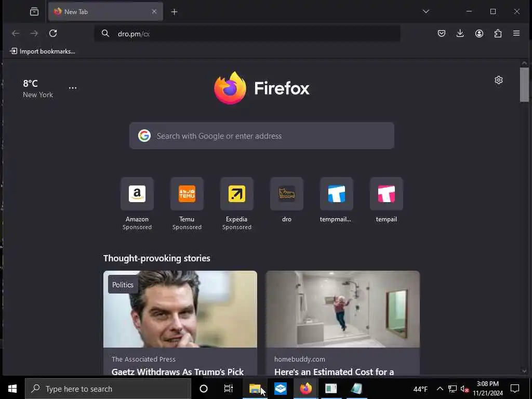Personalize New Tab with gear icon
The width and height of the screenshot is (532, 399).
(x=498, y=80)
